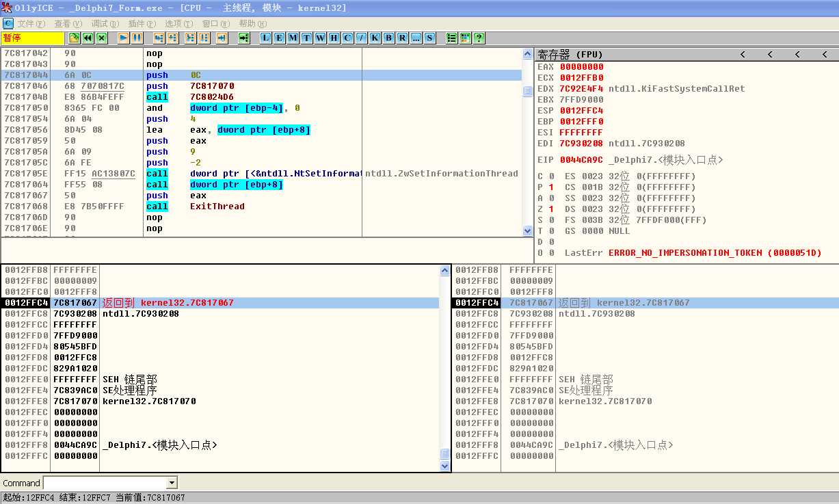Open Source window with S button
Image resolution: width=839 pixels, height=504 pixels.
point(429,38)
